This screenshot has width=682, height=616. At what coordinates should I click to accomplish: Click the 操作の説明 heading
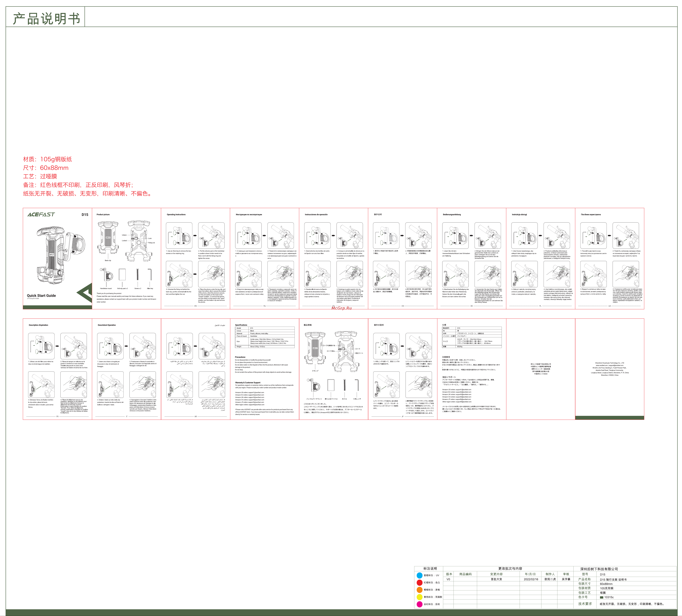click(x=379, y=325)
